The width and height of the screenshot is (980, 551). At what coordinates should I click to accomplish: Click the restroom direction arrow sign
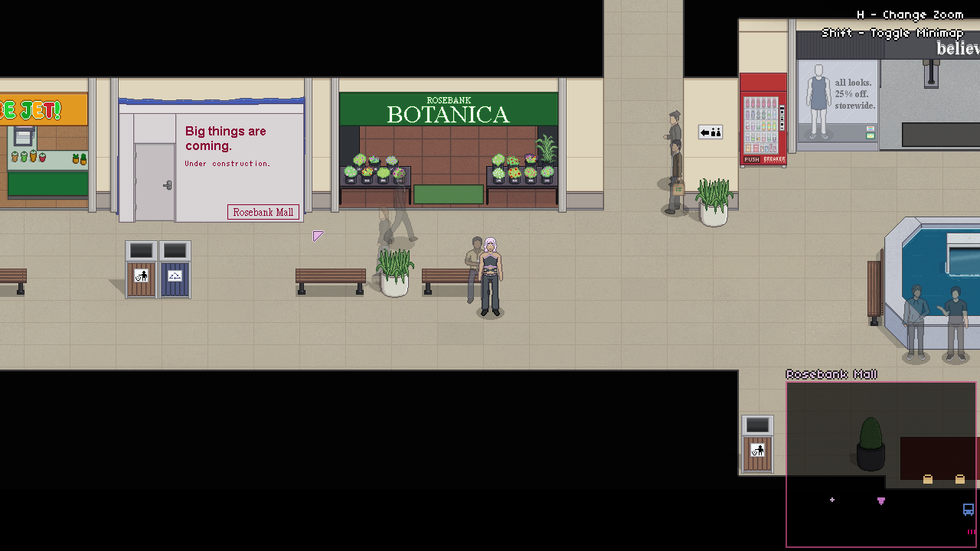pos(710,132)
